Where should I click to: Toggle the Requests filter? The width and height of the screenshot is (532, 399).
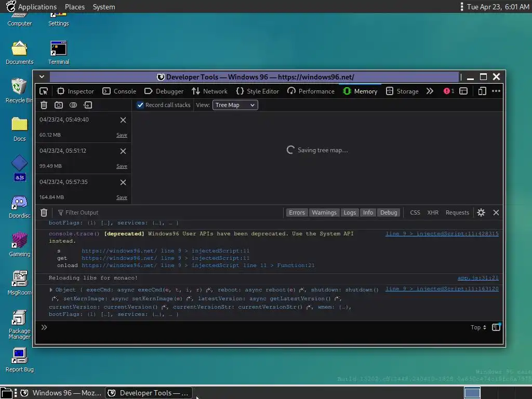pyautogui.click(x=457, y=212)
